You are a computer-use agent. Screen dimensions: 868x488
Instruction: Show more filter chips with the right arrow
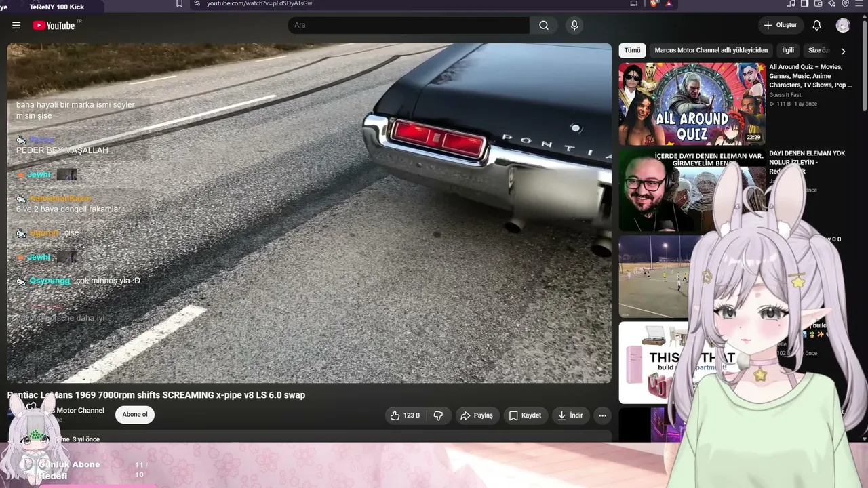click(843, 51)
